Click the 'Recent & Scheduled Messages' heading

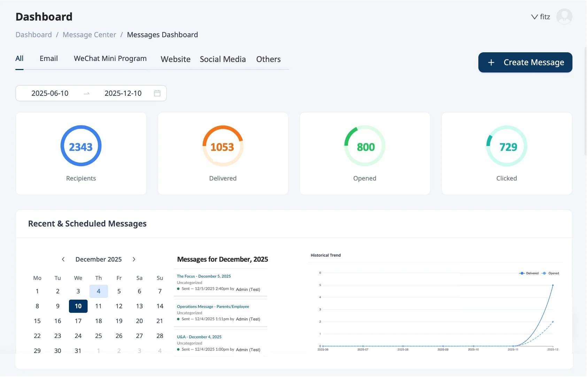tap(87, 224)
